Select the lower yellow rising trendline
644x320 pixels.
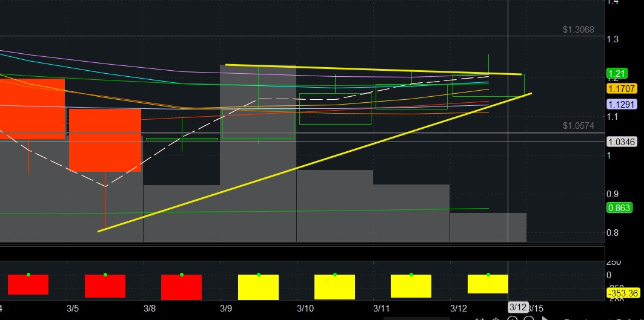[x=314, y=163]
